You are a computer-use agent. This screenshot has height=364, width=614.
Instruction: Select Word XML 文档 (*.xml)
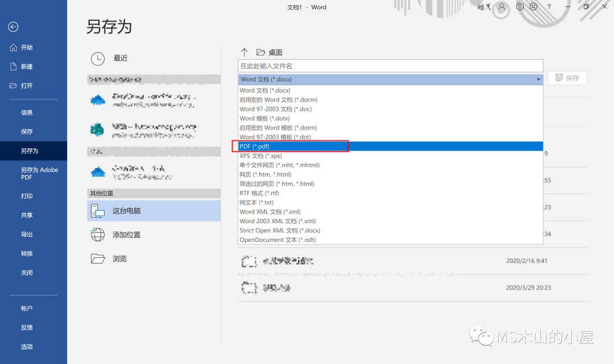click(x=391, y=212)
